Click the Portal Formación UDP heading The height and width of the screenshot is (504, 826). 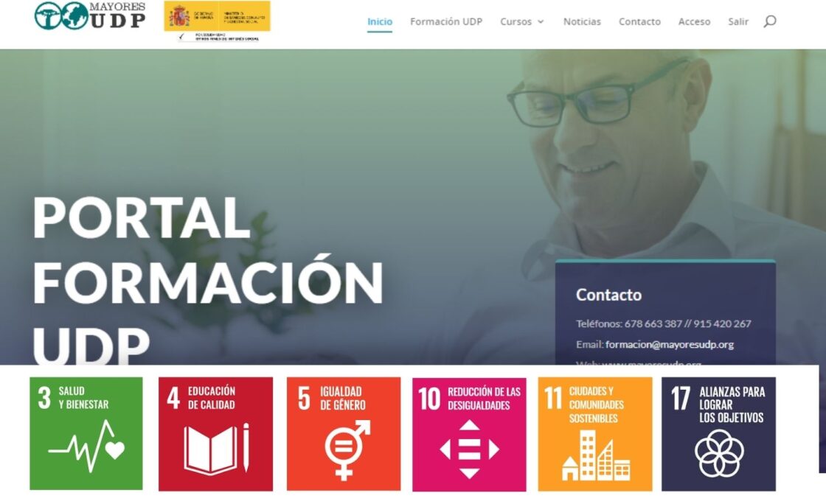[x=208, y=281]
